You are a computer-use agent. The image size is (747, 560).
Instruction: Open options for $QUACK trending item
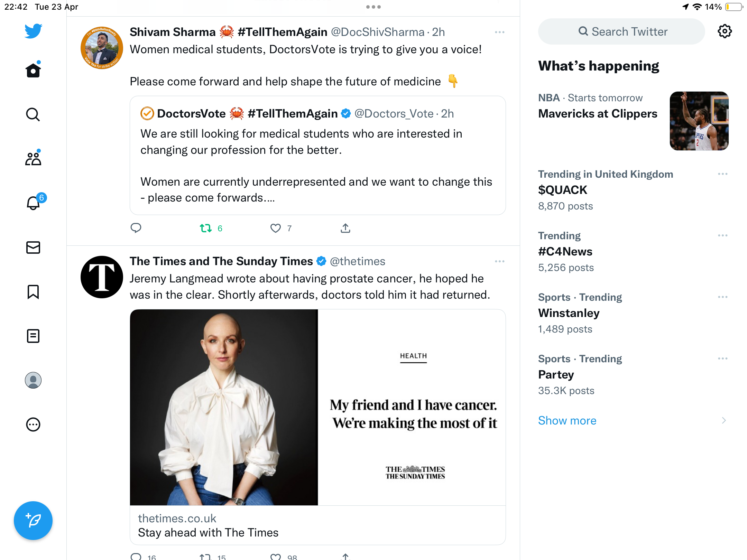point(723,174)
